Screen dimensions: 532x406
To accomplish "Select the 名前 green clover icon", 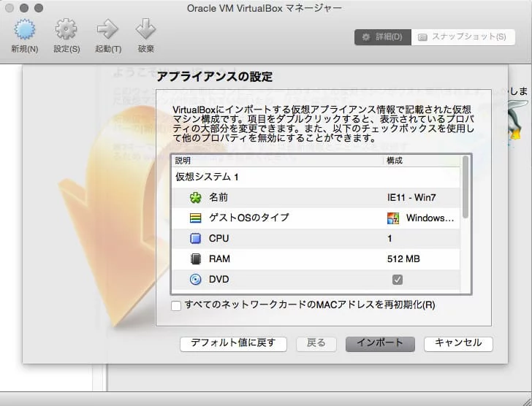I will pyautogui.click(x=195, y=198).
